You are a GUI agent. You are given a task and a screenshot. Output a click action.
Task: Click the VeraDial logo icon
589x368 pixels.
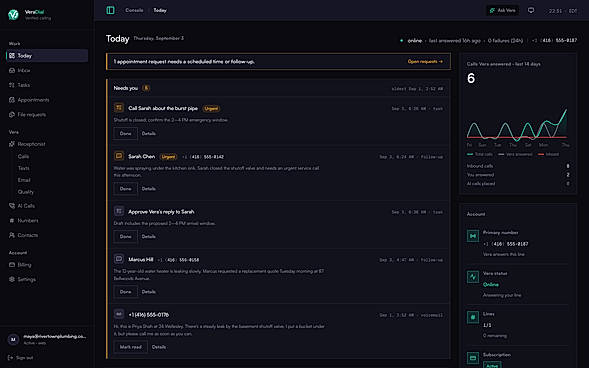(x=13, y=14)
